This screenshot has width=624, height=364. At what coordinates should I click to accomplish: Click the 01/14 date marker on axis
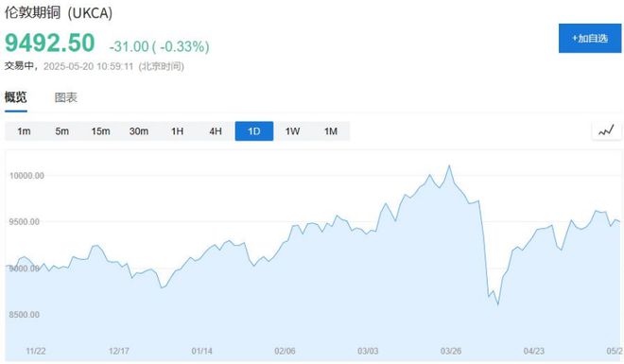point(201,351)
